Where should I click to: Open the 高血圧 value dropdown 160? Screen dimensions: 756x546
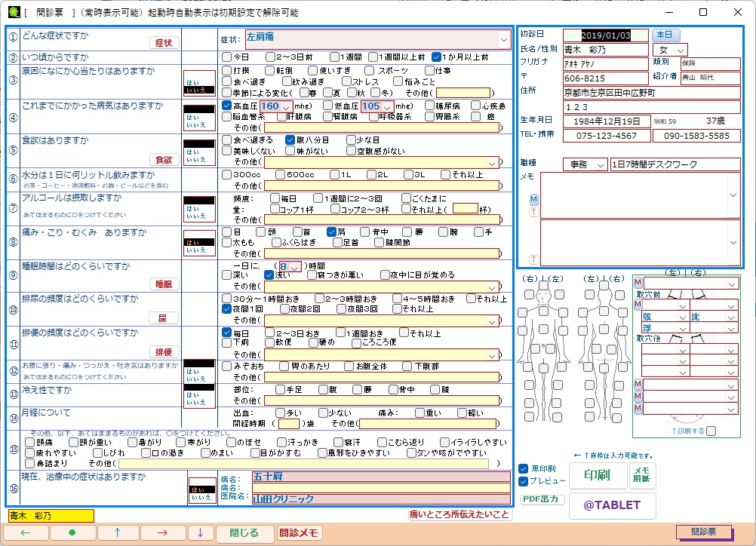[x=286, y=106]
